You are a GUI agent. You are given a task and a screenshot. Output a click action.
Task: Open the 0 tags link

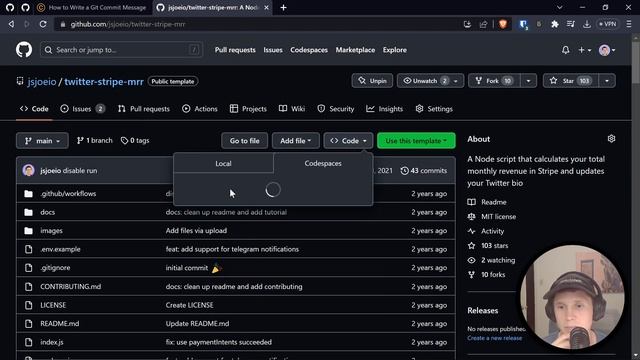(135, 140)
